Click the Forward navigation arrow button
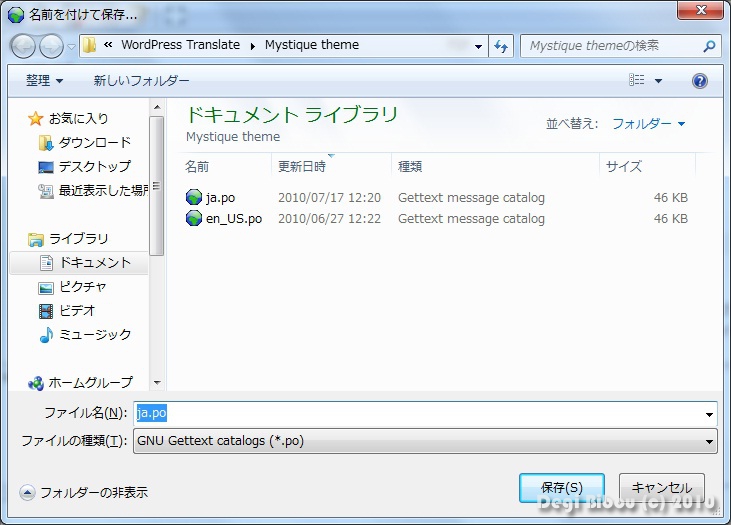This screenshot has height=525, width=731. coord(51,46)
